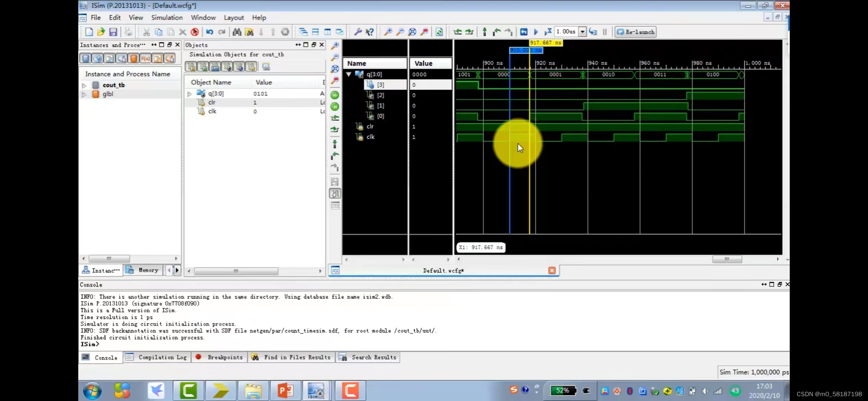Screen dimensions: 868x401
Task: Click Zoom In magnifier in main toolbar
Action: tap(388, 32)
